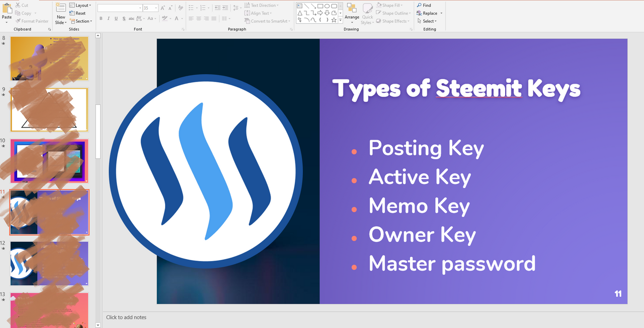Screen dimensions: 644x328
Task: Click the Cut command
Action: [x=22, y=5]
